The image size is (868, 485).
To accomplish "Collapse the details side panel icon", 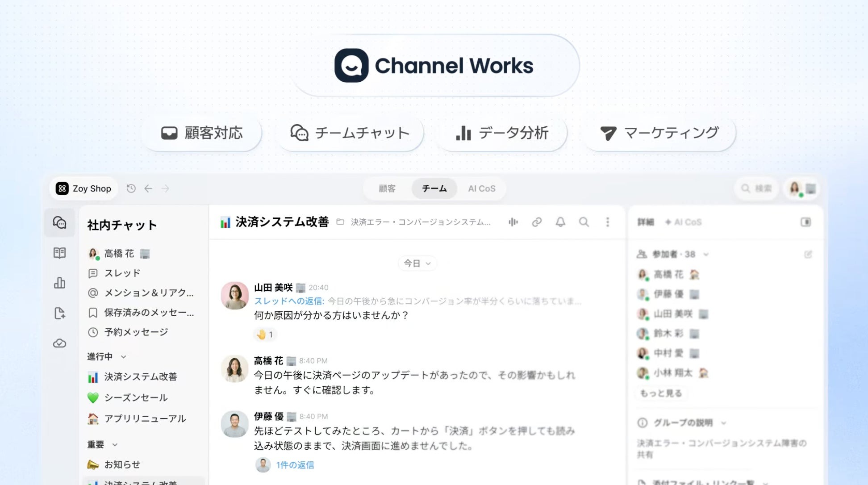I will pos(806,222).
